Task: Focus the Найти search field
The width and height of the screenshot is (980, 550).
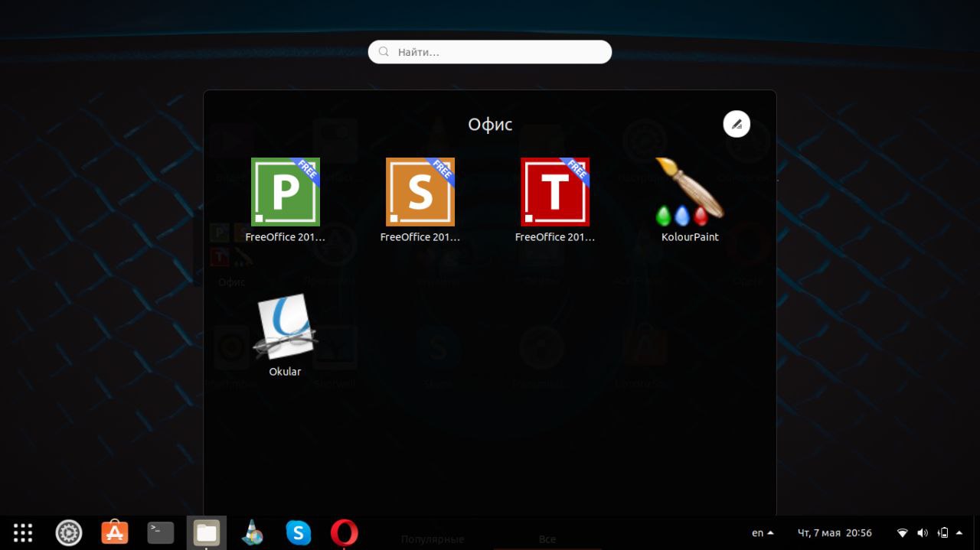Action: click(490, 52)
